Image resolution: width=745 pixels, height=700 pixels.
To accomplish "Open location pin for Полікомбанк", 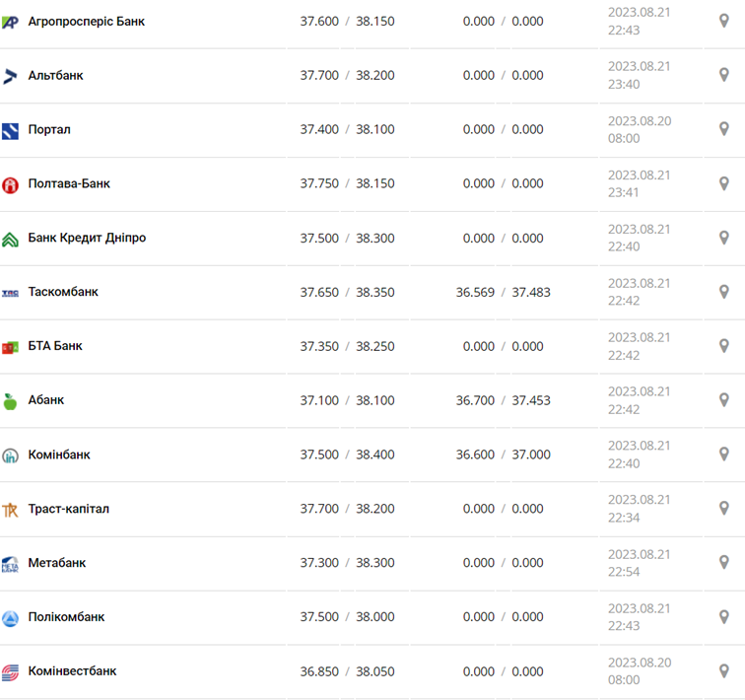I will tap(723, 617).
